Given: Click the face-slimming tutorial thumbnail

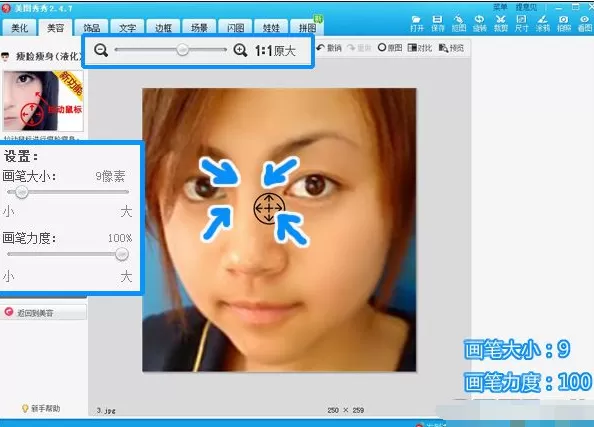Looking at the screenshot, I should tap(43, 101).
